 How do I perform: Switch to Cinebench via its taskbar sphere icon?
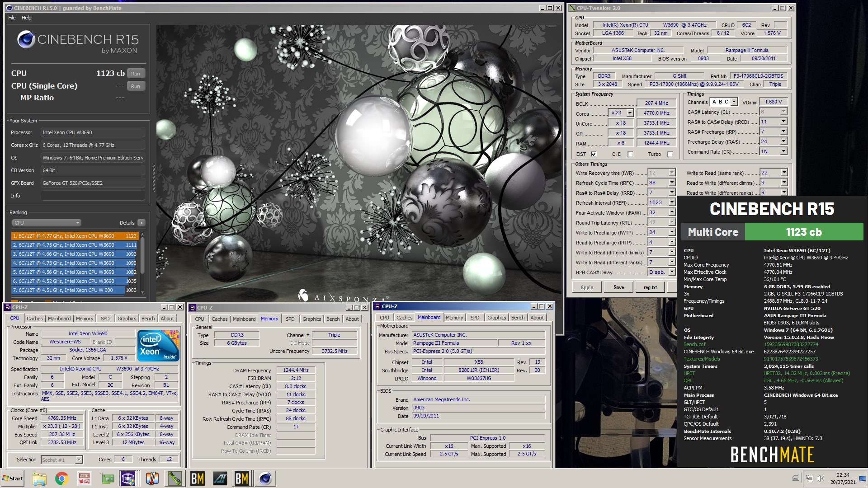point(265,479)
